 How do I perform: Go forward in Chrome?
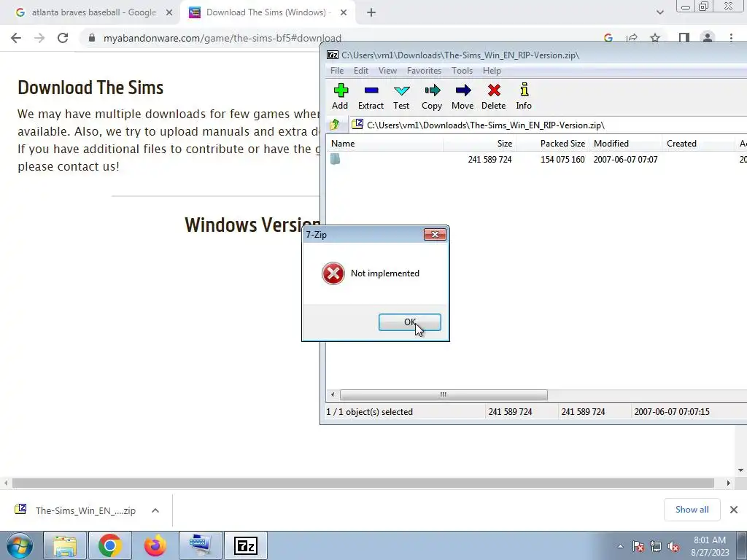point(39,38)
